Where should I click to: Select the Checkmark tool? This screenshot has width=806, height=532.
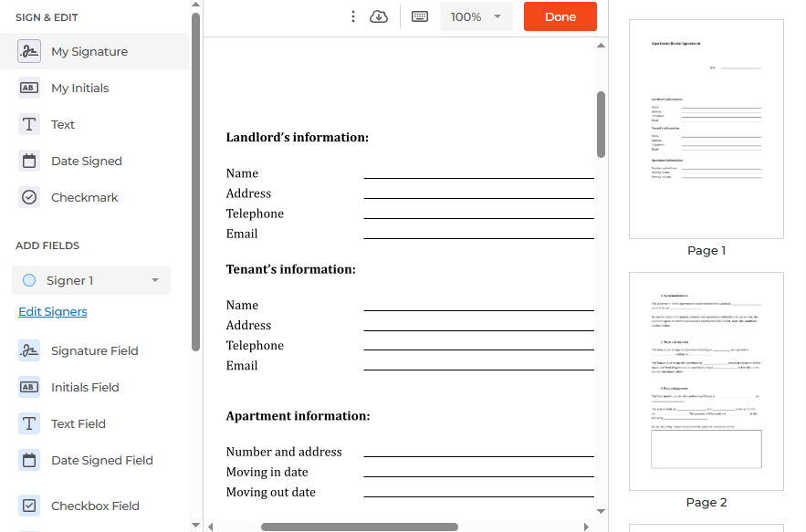coord(84,198)
